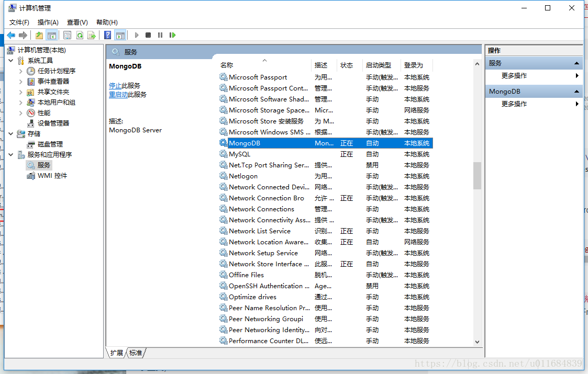This screenshot has height=374, width=588.
Task: Switch to the 扩展 tab
Action: [117, 353]
